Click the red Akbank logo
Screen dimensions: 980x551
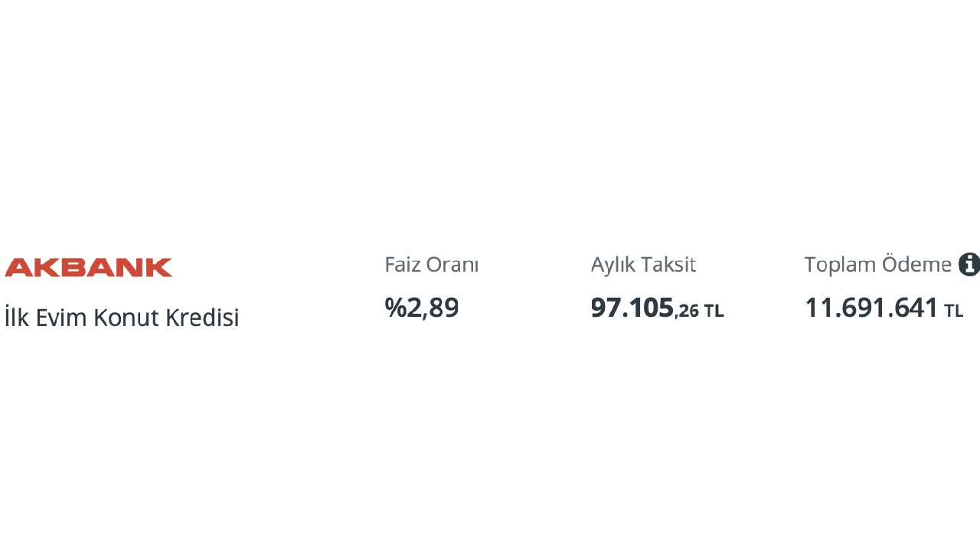click(89, 267)
